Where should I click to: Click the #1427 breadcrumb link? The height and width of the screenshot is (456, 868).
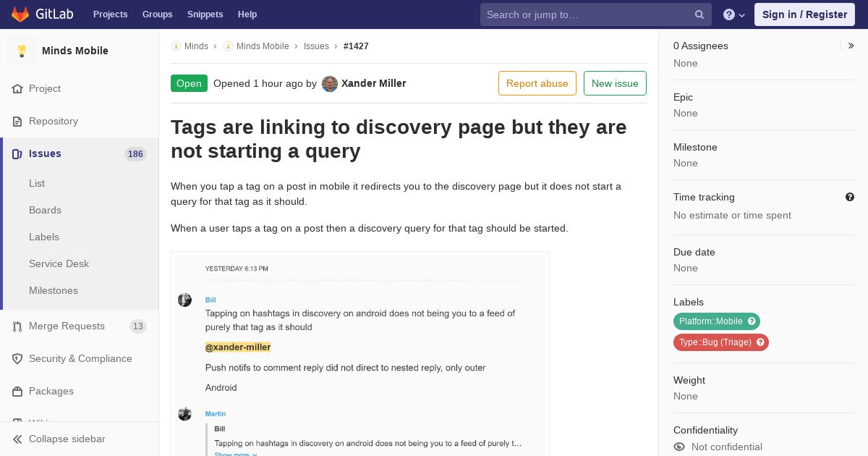(356, 46)
